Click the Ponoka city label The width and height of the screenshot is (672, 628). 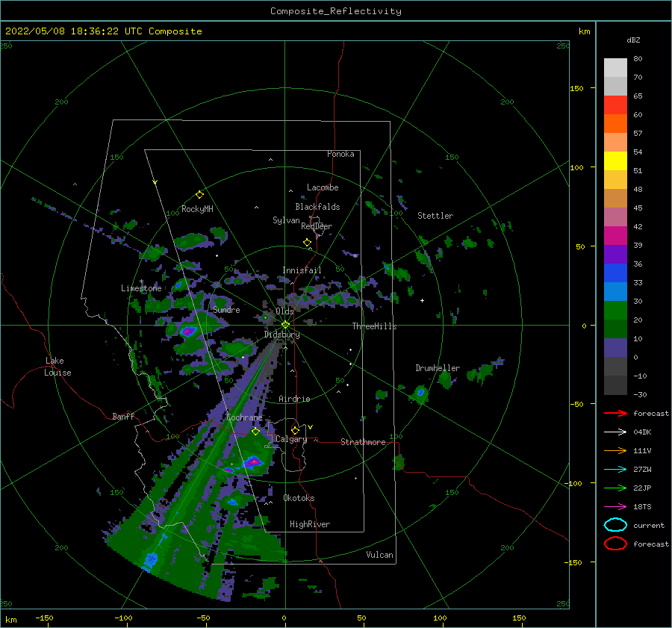340,154
